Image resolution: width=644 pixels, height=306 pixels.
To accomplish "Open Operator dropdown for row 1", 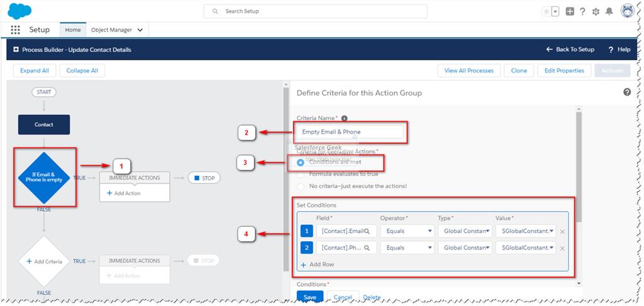I will pyautogui.click(x=408, y=231).
